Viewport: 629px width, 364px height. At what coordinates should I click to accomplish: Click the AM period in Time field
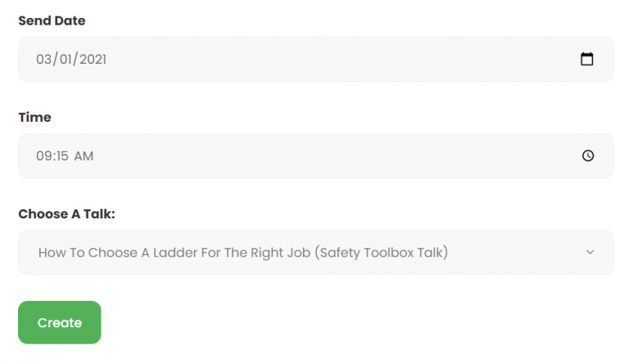84,155
